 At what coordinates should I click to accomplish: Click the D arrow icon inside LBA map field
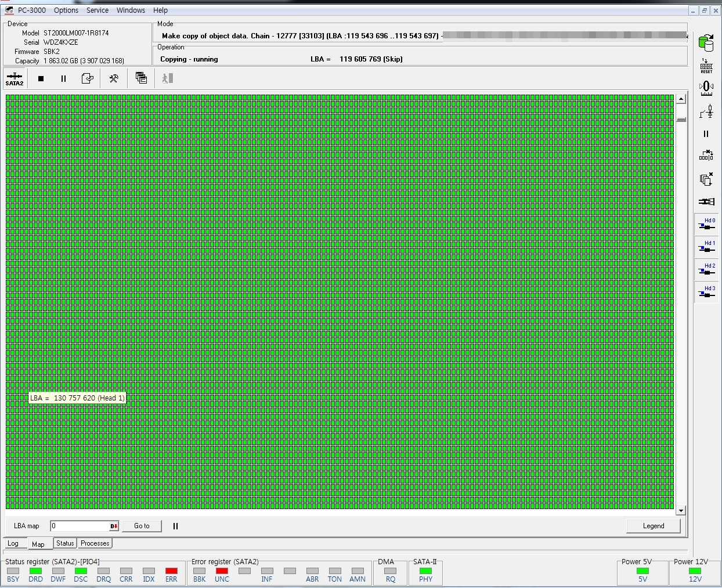coord(114,526)
